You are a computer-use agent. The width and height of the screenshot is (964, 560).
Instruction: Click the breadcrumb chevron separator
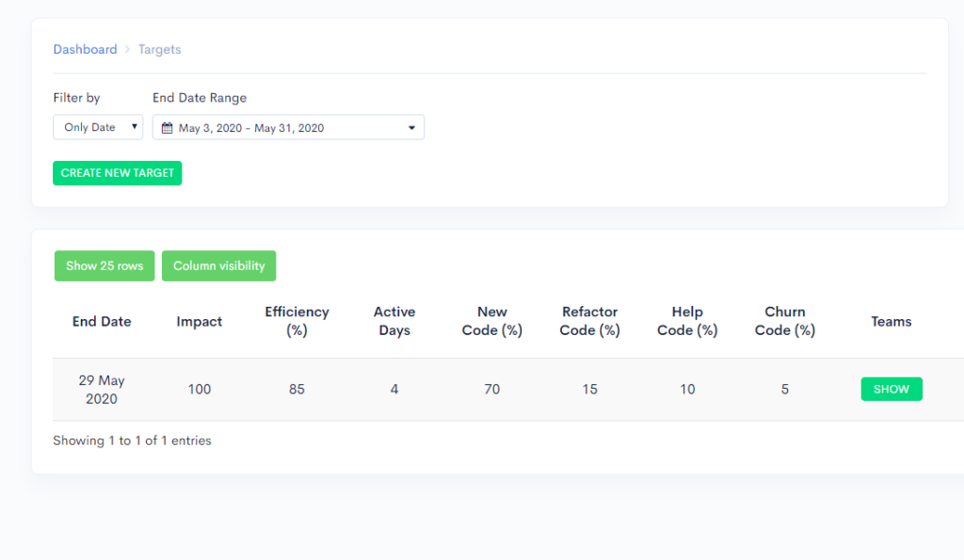pyautogui.click(x=127, y=49)
